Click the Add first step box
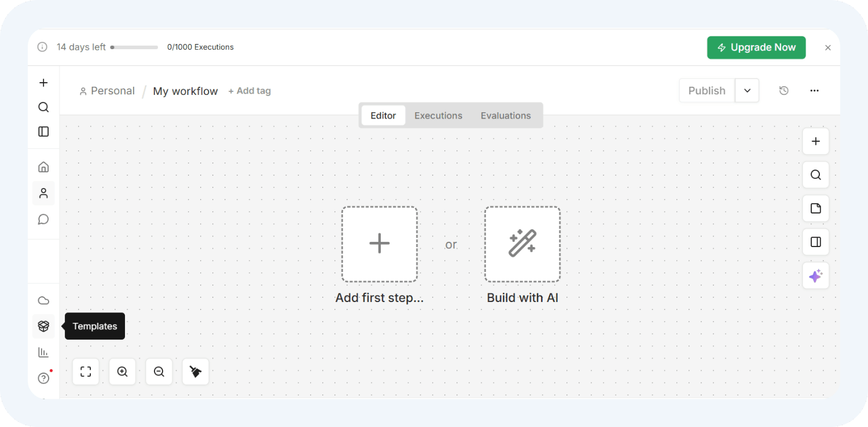The width and height of the screenshot is (868, 427). point(379,244)
